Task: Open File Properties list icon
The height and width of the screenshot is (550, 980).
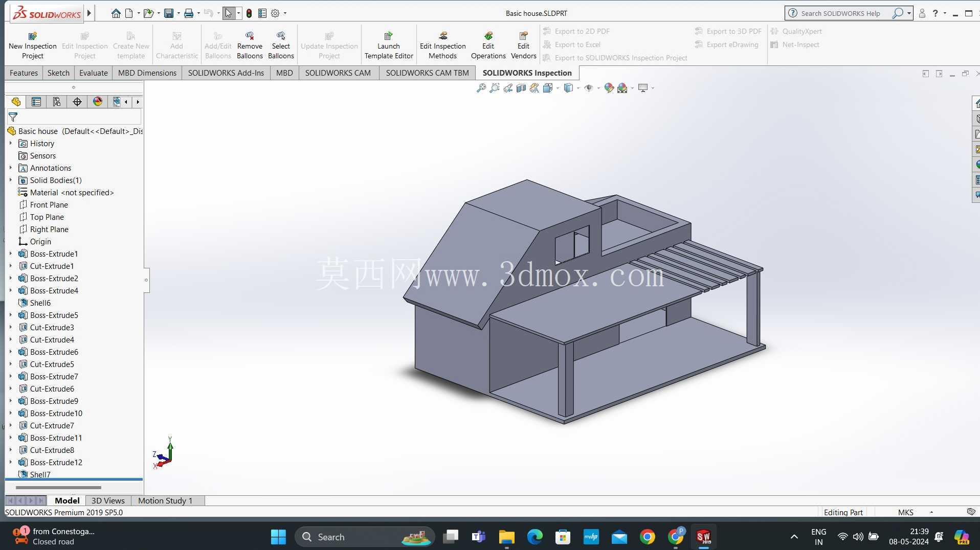Action: pyautogui.click(x=262, y=13)
